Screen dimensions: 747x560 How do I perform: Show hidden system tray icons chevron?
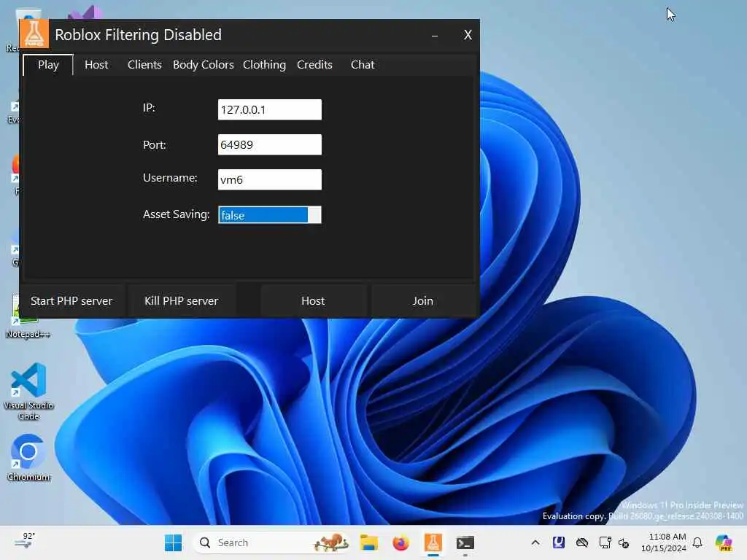(535, 542)
